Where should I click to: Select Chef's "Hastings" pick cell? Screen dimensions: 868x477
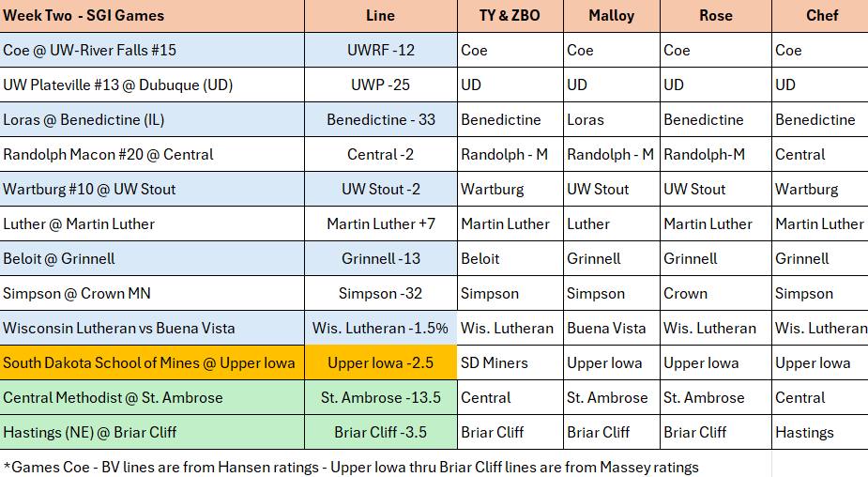820,433
